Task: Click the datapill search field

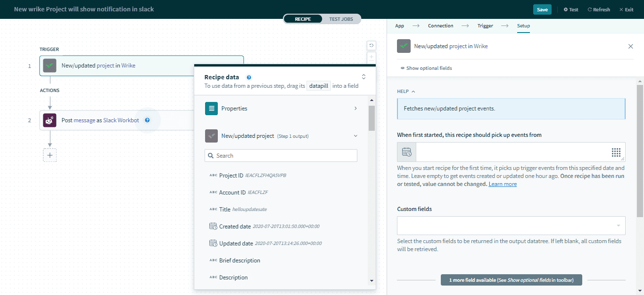Action: pyautogui.click(x=281, y=156)
